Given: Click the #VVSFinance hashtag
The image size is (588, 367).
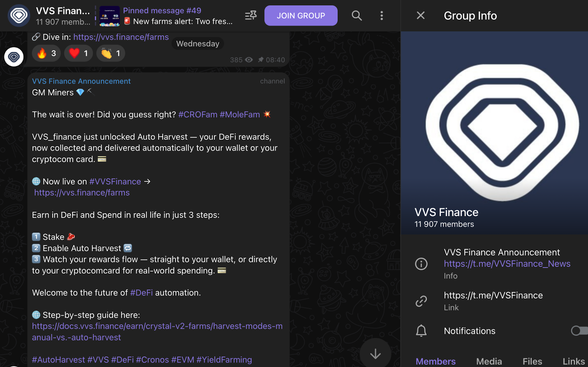Looking at the screenshot, I should coord(115,182).
